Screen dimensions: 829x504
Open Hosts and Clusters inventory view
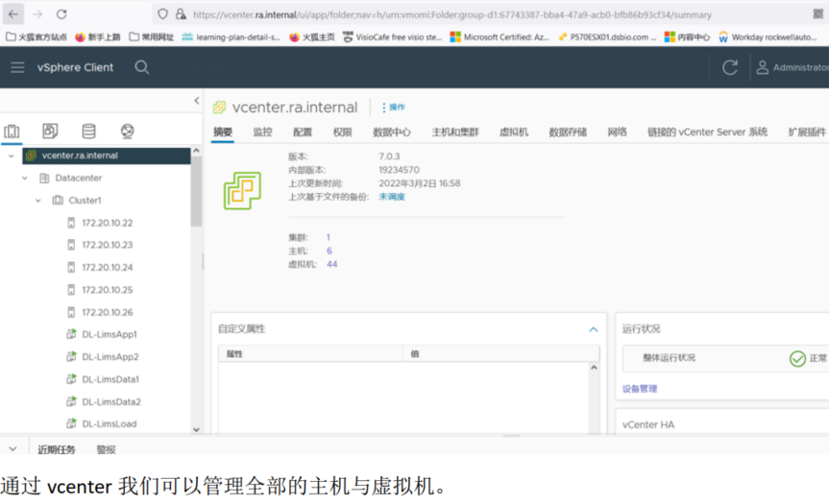[x=12, y=132]
